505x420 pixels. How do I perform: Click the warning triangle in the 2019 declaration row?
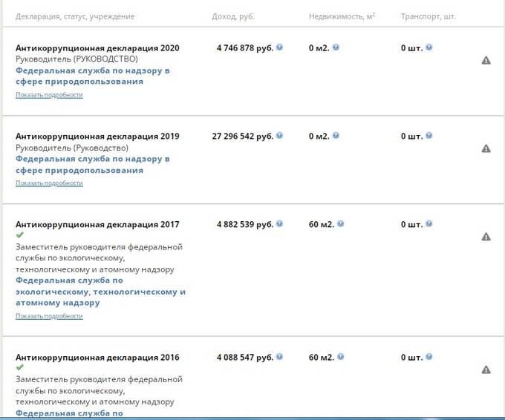[x=486, y=148]
